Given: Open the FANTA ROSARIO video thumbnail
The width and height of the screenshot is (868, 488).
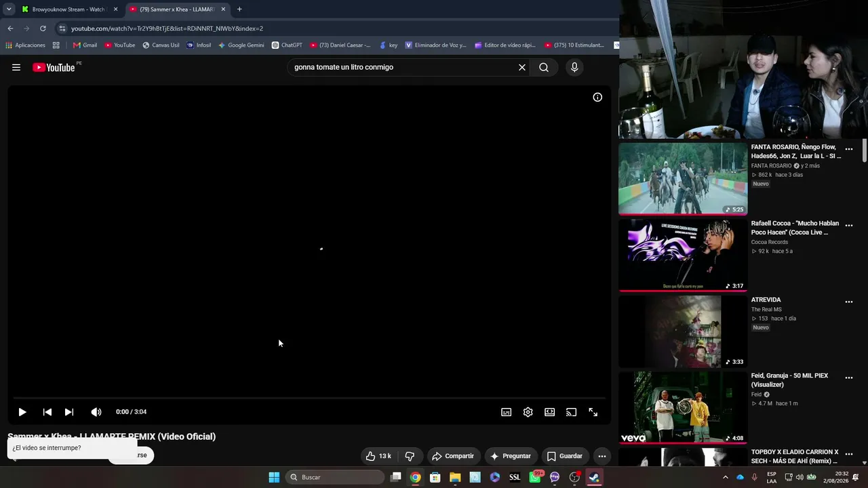Looking at the screenshot, I should point(683,178).
